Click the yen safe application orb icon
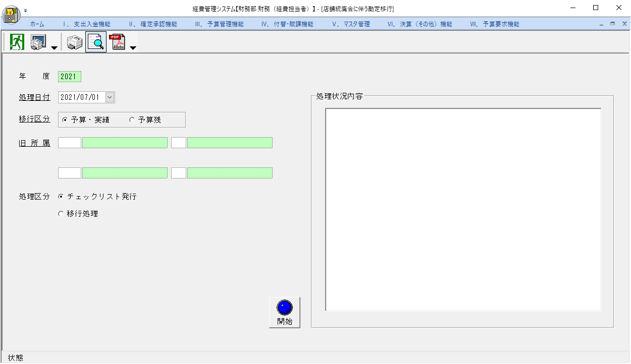This screenshot has height=364, width=631. pos(12,15)
